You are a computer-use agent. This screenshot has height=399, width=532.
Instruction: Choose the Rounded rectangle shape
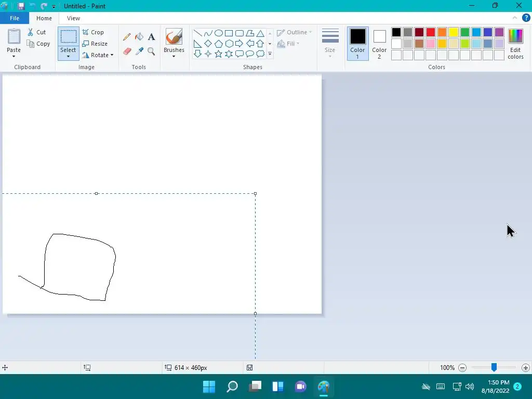pos(240,33)
